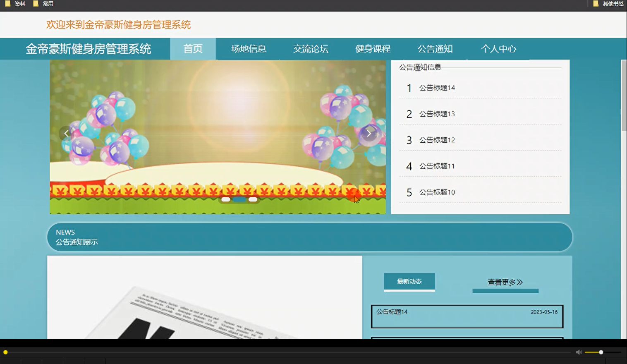Click the next-slide arrow on the carousel
This screenshot has height=364, width=627.
coord(369,133)
